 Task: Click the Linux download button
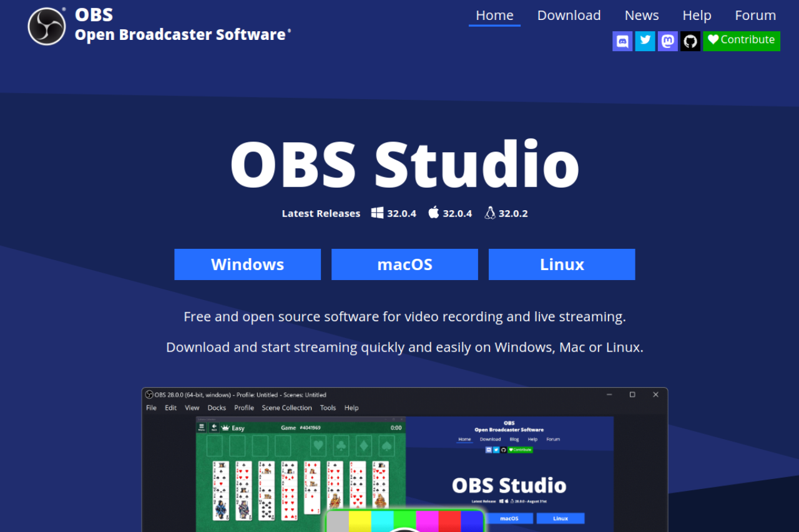pos(561,264)
